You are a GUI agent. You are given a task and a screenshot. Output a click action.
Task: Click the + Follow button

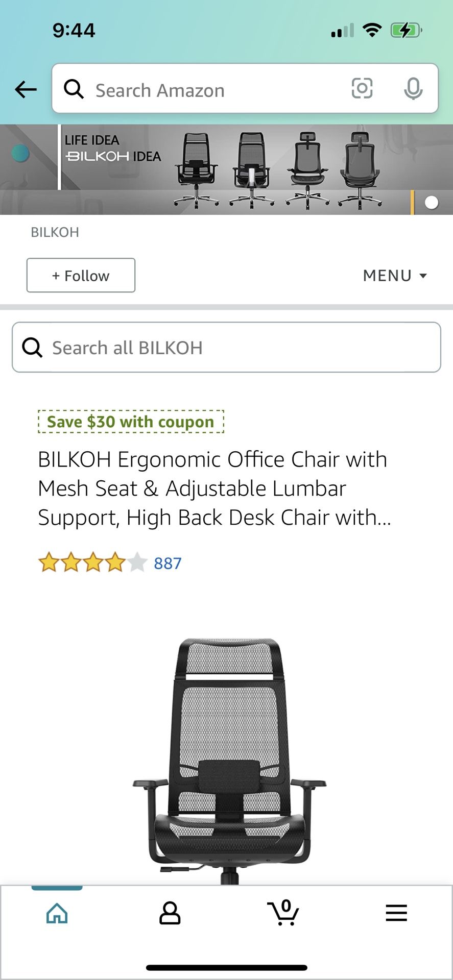pos(81,276)
